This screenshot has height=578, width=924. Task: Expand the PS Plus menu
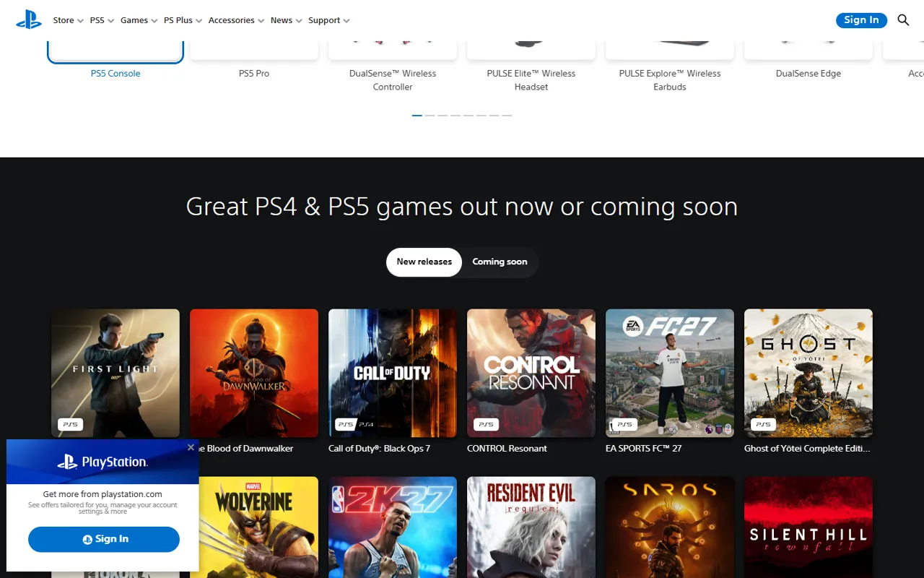pyautogui.click(x=183, y=20)
